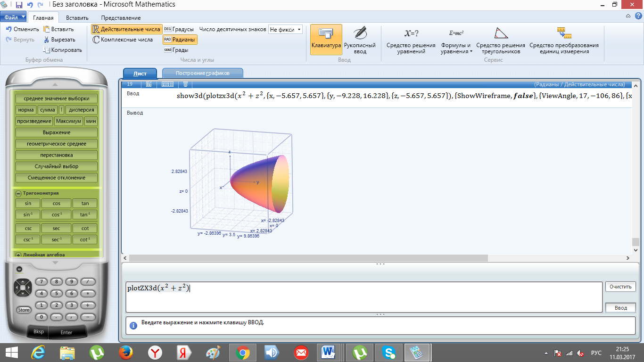Open Microsoft Word from the taskbar
644x362 pixels.
point(329,352)
